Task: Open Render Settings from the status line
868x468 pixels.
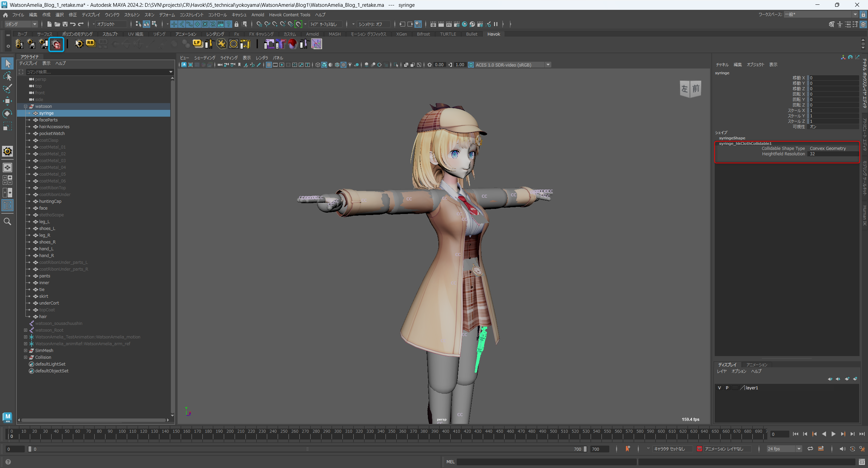Action: (456, 24)
